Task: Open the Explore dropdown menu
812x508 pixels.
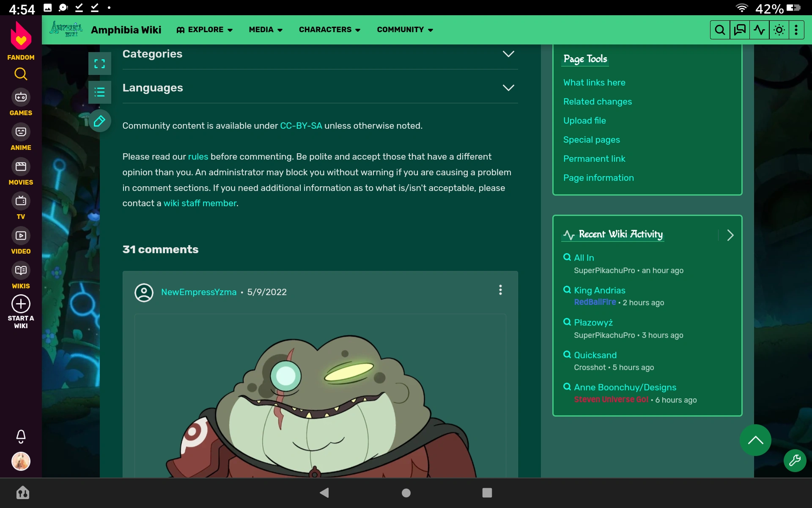Action: pyautogui.click(x=205, y=30)
